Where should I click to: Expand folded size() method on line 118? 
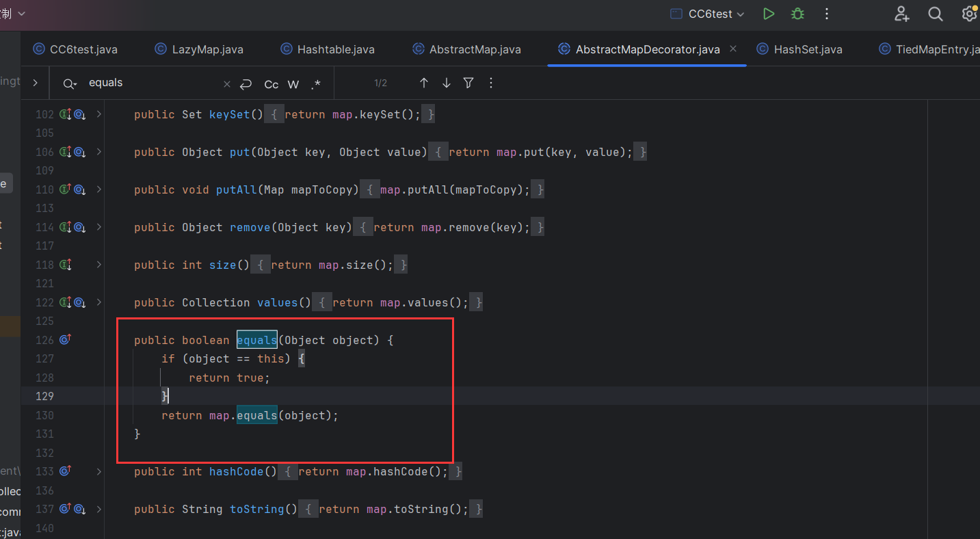point(99,265)
